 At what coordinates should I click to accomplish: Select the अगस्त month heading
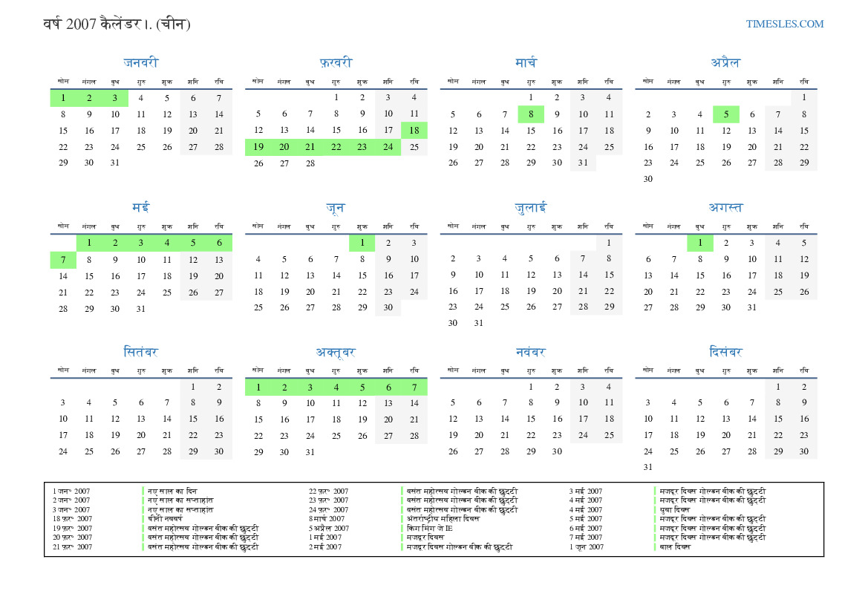tap(725, 207)
